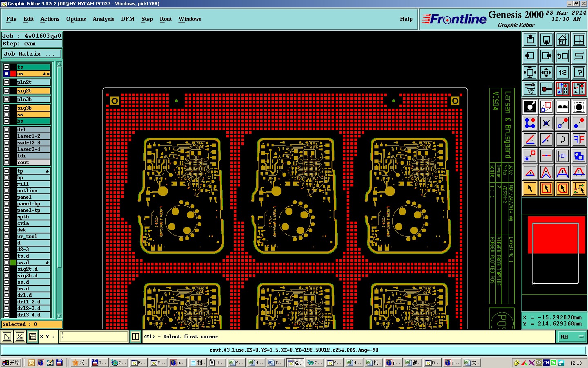Pan the view up with the up-arrow icon
The height and width of the screenshot is (368, 588).
(530, 40)
